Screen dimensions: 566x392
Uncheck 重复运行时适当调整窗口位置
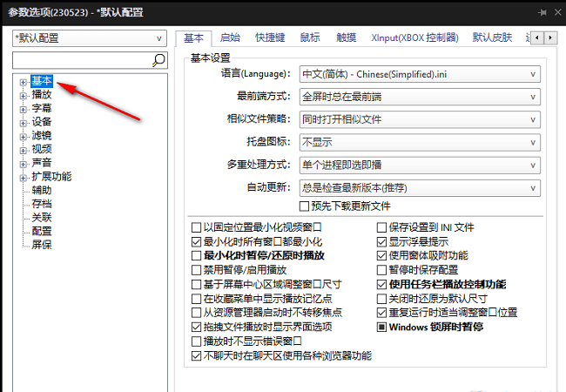381,313
